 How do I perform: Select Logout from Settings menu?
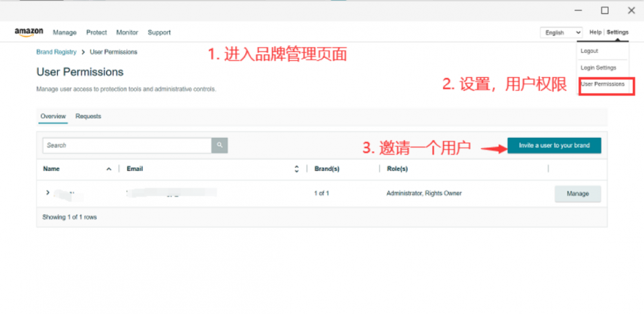pyautogui.click(x=589, y=51)
